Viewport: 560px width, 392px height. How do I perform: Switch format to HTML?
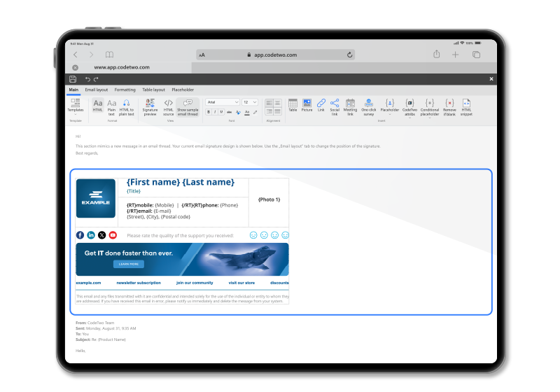click(x=97, y=105)
